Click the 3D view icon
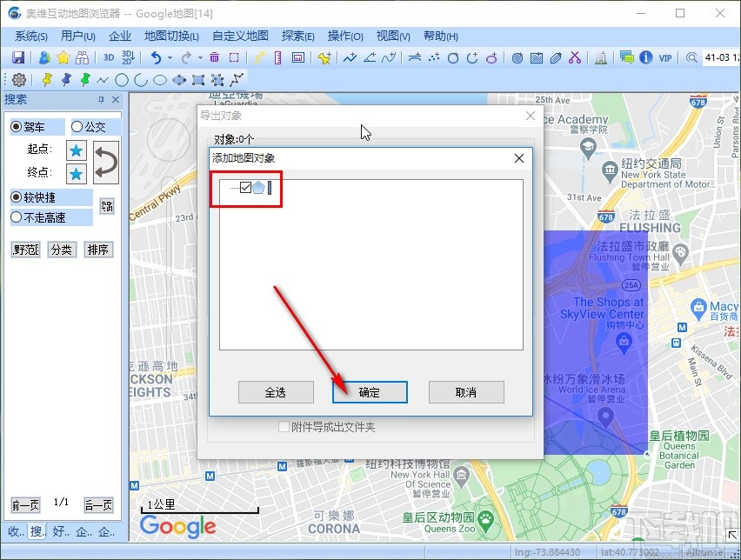Screen dimensions: 741x560 point(107,56)
